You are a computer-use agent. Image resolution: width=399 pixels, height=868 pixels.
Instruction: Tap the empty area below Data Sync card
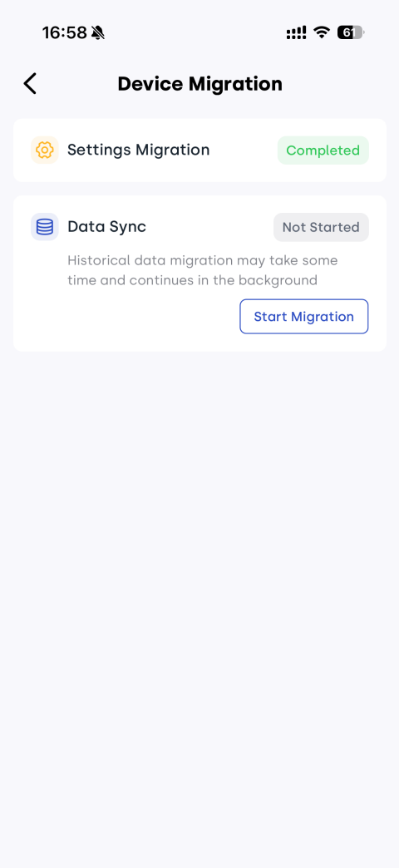199,609
